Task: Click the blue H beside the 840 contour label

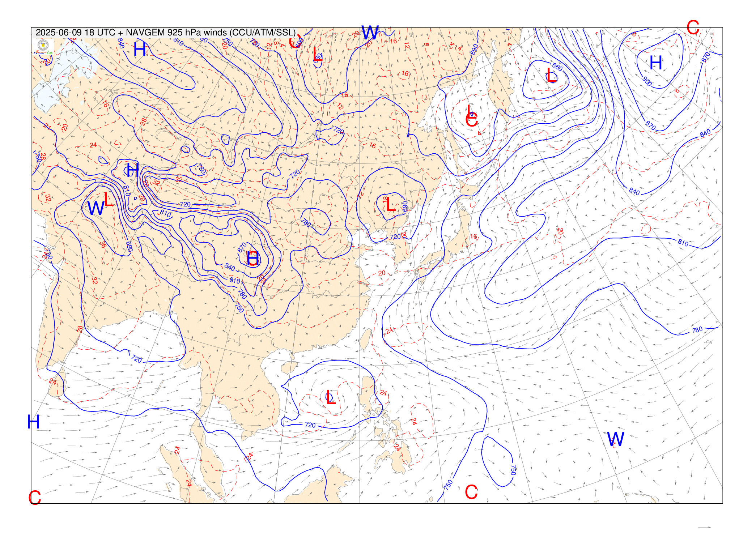Action: coord(140,49)
